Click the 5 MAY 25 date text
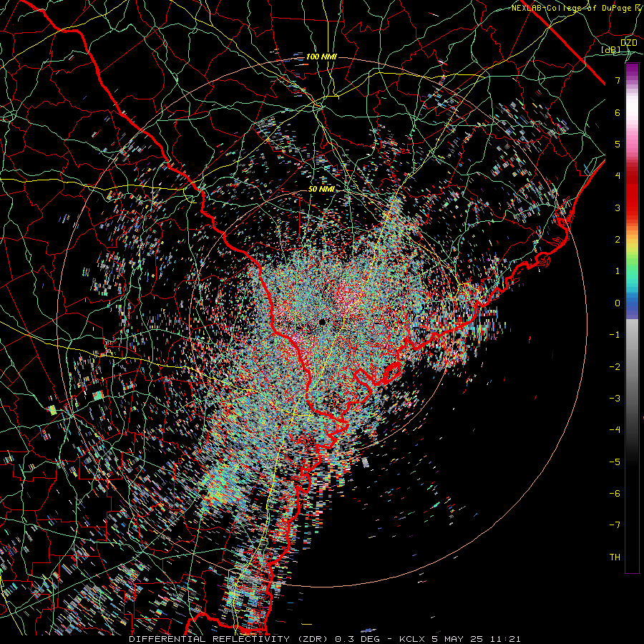Image resolution: width=644 pixels, height=644 pixels. pyautogui.click(x=457, y=639)
